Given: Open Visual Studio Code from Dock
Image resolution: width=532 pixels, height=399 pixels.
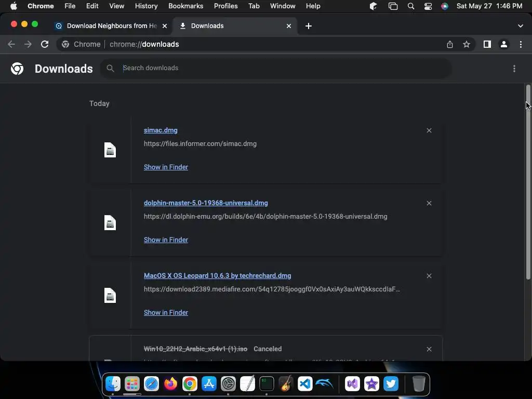Looking at the screenshot, I should [305, 384].
